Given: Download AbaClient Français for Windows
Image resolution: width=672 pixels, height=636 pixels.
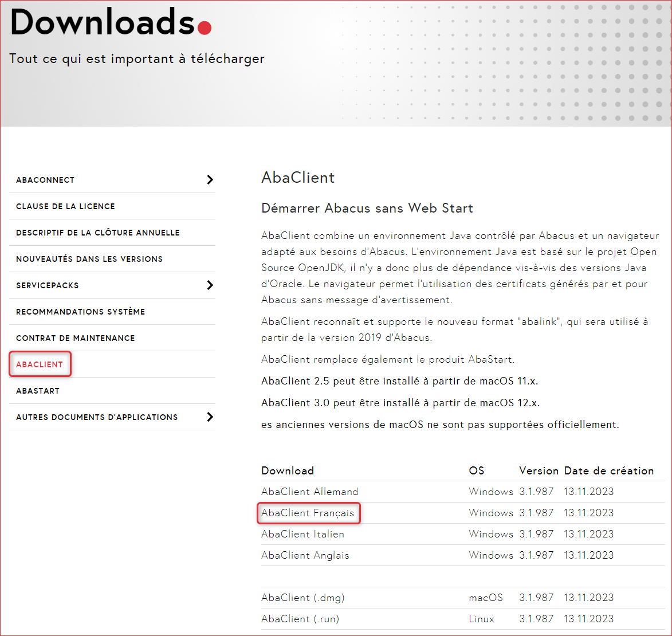Looking at the screenshot, I should 308,513.
